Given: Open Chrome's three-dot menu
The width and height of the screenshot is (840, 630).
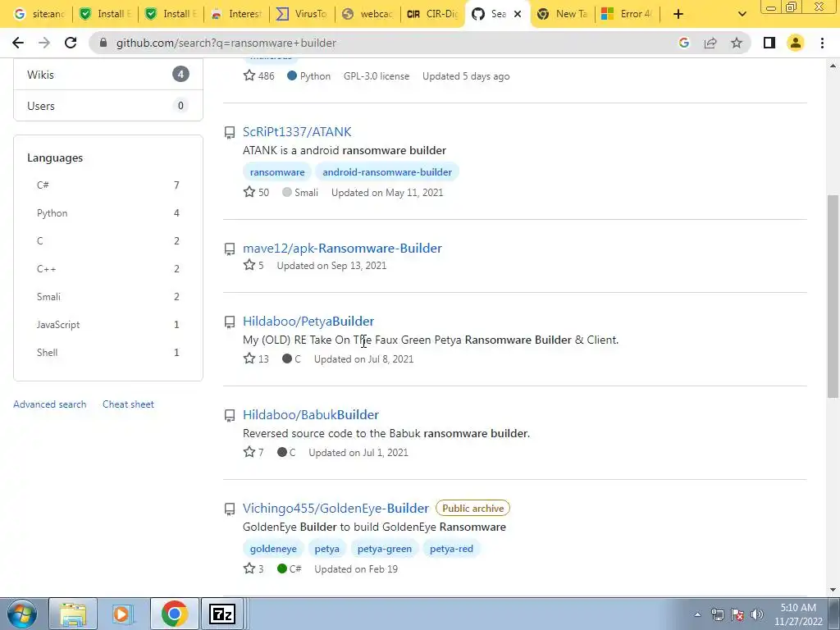Looking at the screenshot, I should pos(822,43).
